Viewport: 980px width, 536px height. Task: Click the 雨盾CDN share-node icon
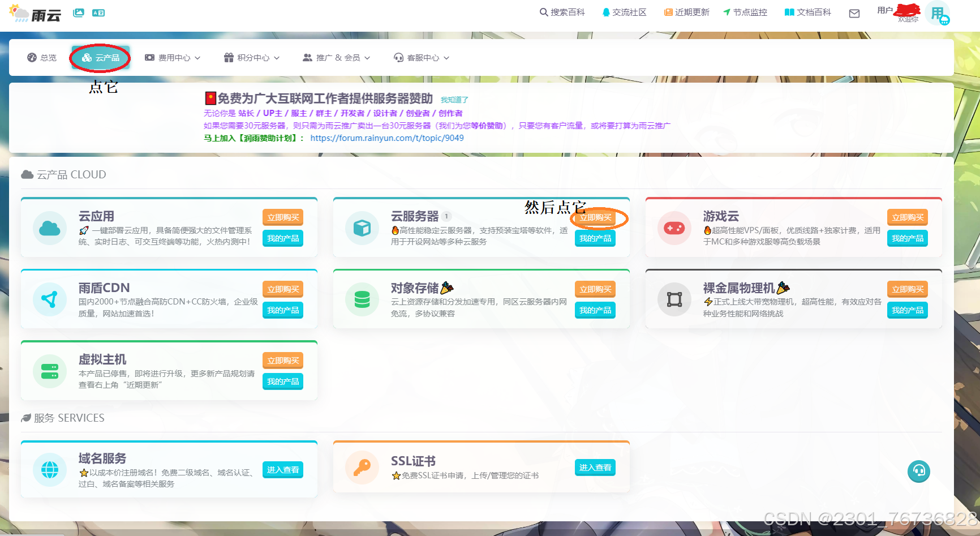[x=50, y=299]
